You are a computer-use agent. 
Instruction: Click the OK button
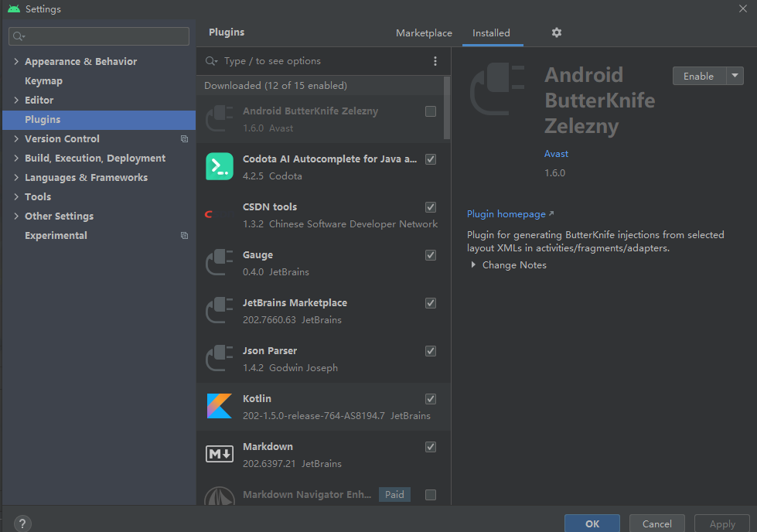[x=592, y=523]
